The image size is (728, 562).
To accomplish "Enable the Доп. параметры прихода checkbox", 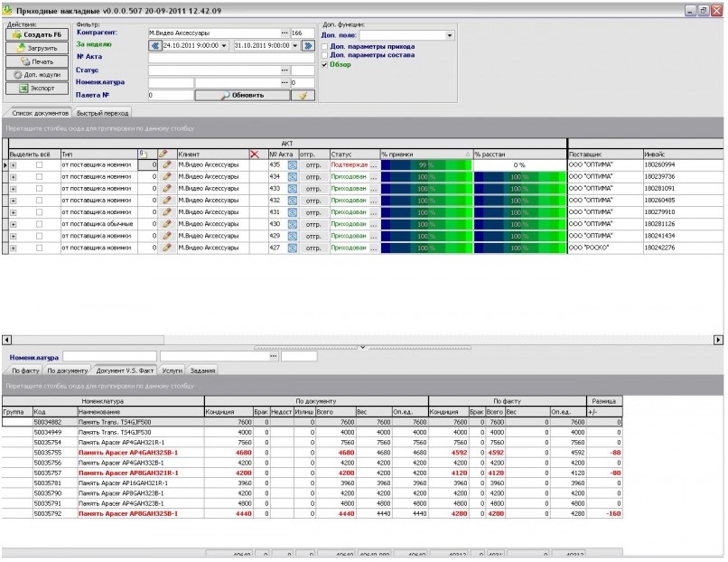I will coord(326,46).
